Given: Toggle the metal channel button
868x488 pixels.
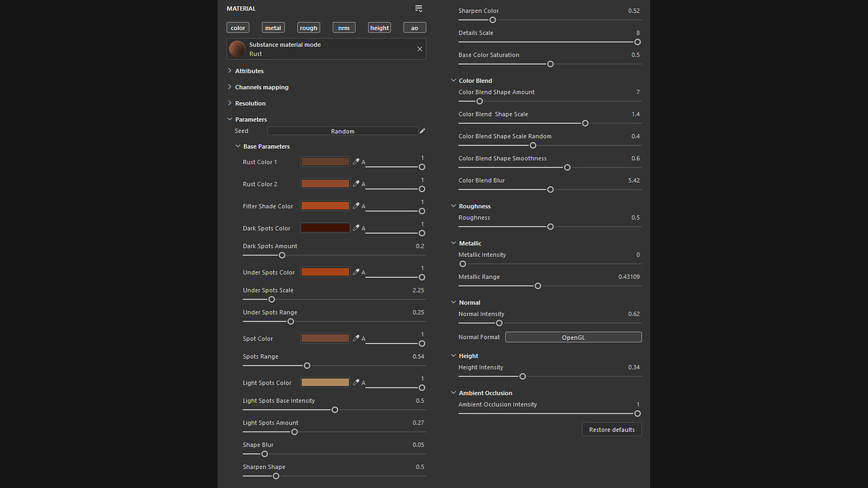Looking at the screenshot, I should point(273,28).
